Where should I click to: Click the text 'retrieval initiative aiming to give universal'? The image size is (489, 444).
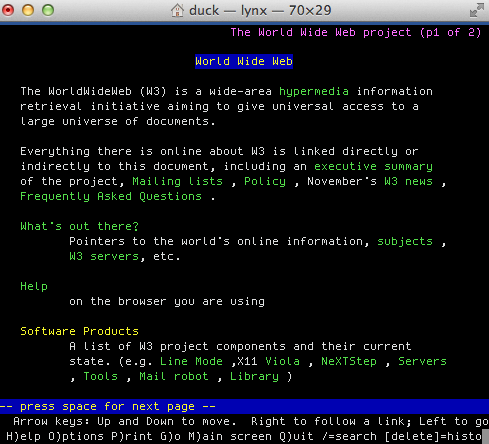[177, 106]
